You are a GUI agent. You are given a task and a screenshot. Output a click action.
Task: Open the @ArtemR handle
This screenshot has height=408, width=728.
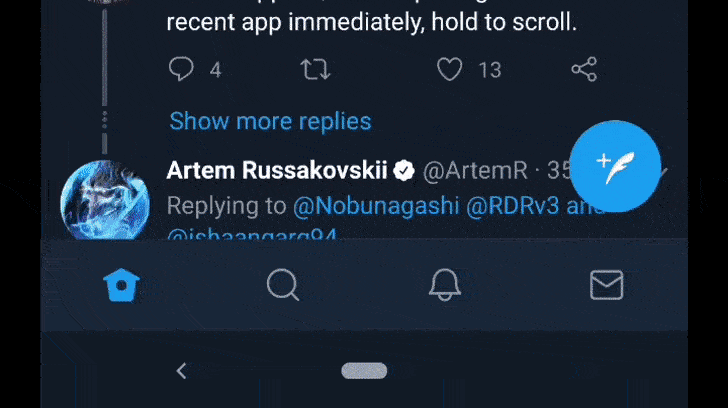pyautogui.click(x=475, y=171)
